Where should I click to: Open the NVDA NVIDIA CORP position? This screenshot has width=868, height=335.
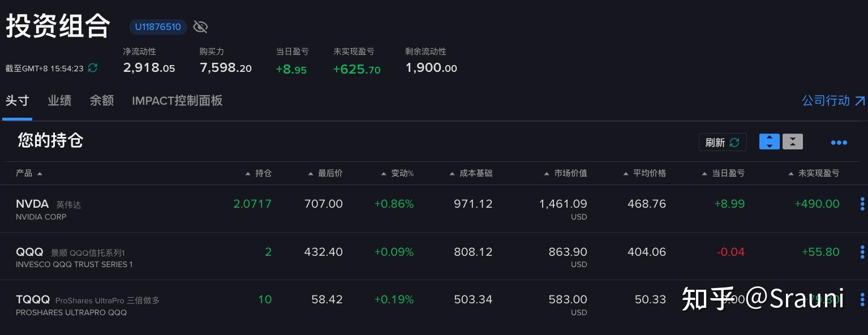point(48,209)
